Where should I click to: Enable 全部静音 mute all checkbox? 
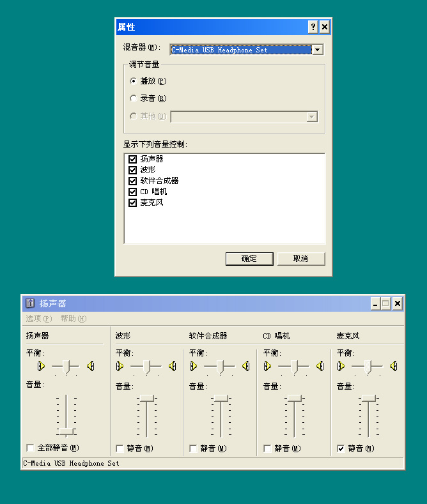pyautogui.click(x=30, y=448)
